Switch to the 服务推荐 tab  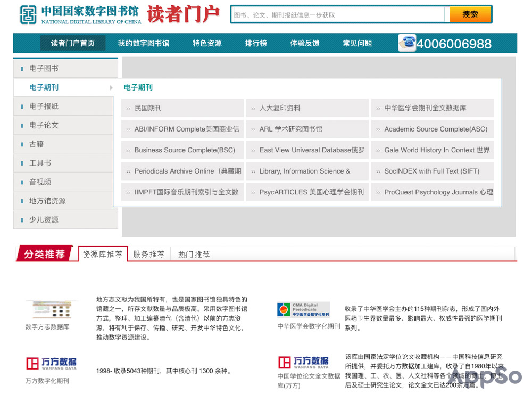pos(148,254)
